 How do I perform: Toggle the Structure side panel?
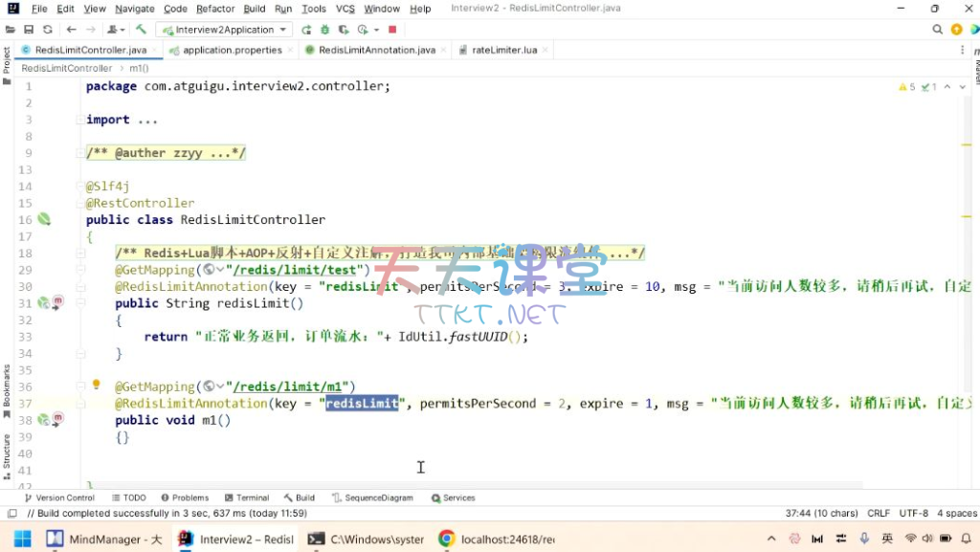coord(7,454)
